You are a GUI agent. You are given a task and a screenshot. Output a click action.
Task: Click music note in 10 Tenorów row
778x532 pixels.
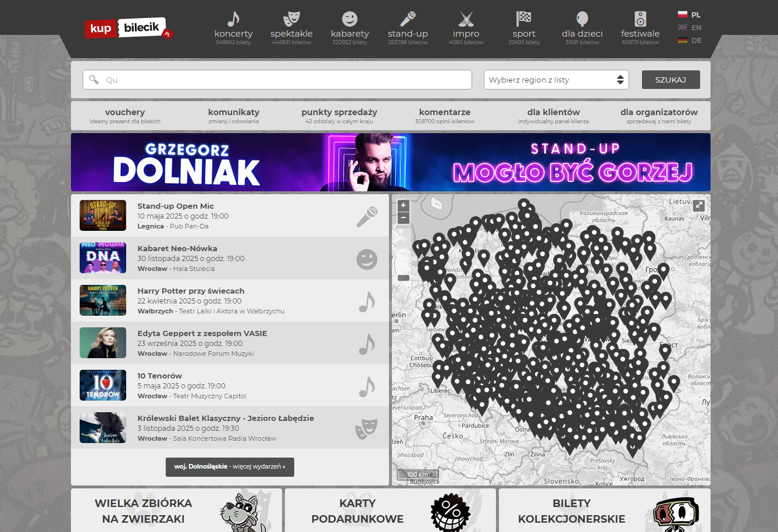click(367, 387)
